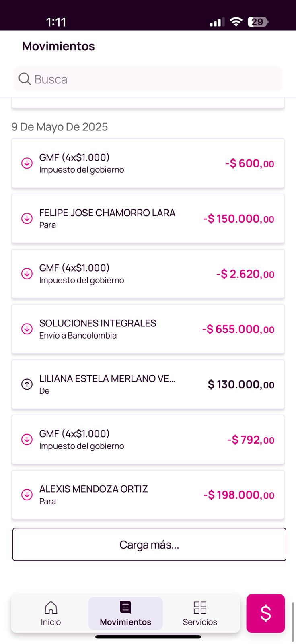Tap the arrow icon beside Alexis Mendoza Ortiz
Viewport: 296px width, 644px height.
pos(27,495)
